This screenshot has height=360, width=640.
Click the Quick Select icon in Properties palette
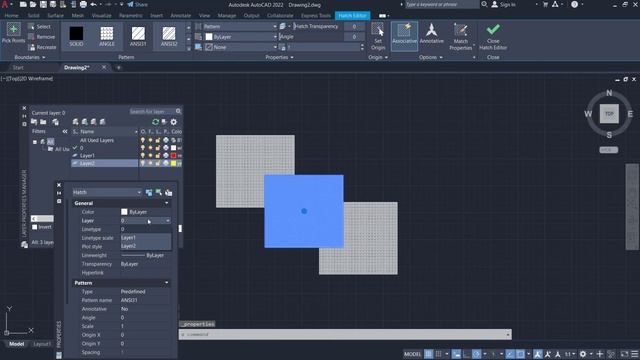169,192
